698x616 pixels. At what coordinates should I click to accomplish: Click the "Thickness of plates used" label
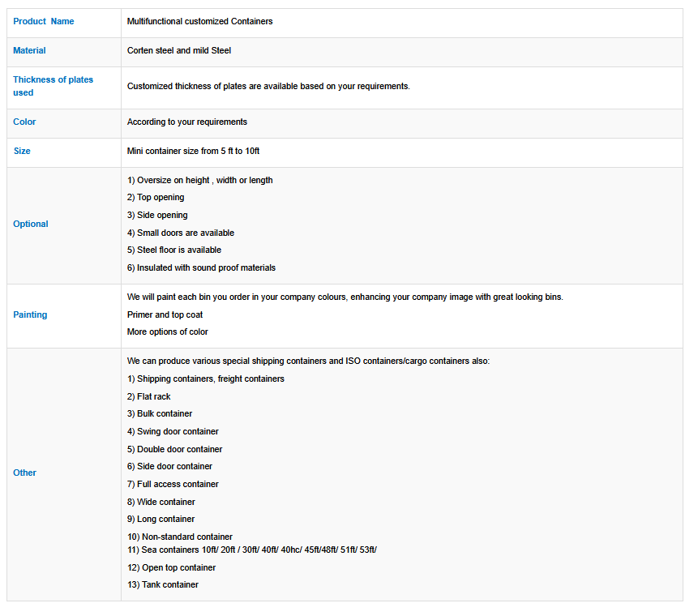[x=53, y=86]
